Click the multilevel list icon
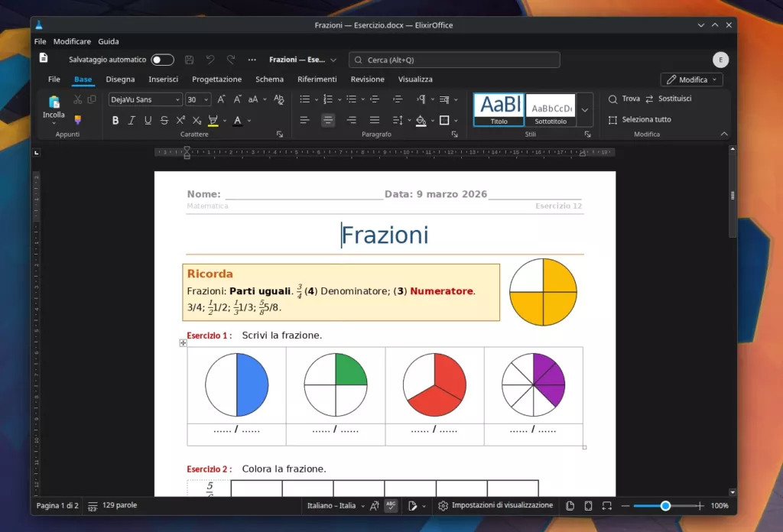 click(x=352, y=99)
